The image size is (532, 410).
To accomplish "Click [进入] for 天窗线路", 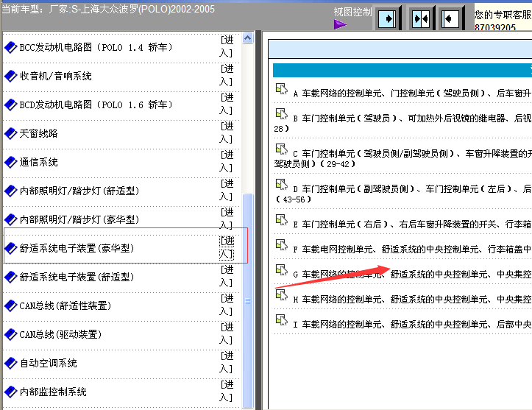I will (227, 132).
